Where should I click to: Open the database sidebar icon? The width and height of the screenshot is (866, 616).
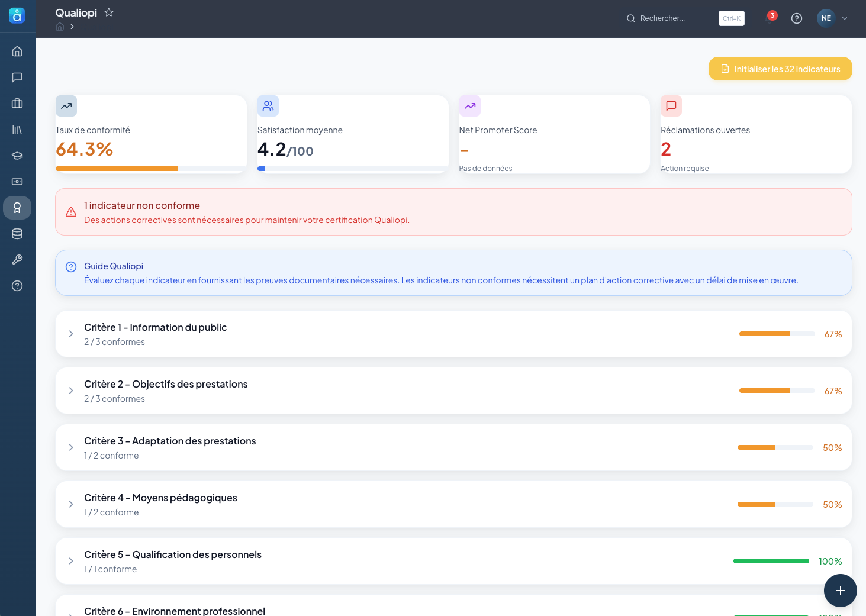point(17,234)
